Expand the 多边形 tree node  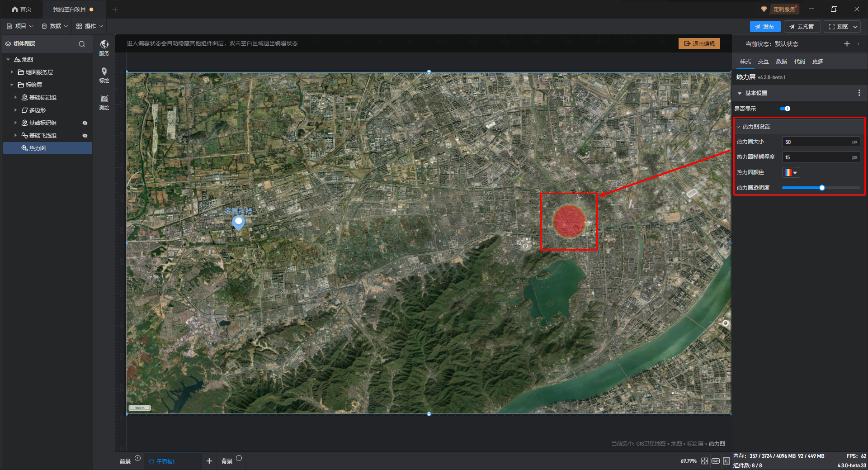[x=15, y=110]
